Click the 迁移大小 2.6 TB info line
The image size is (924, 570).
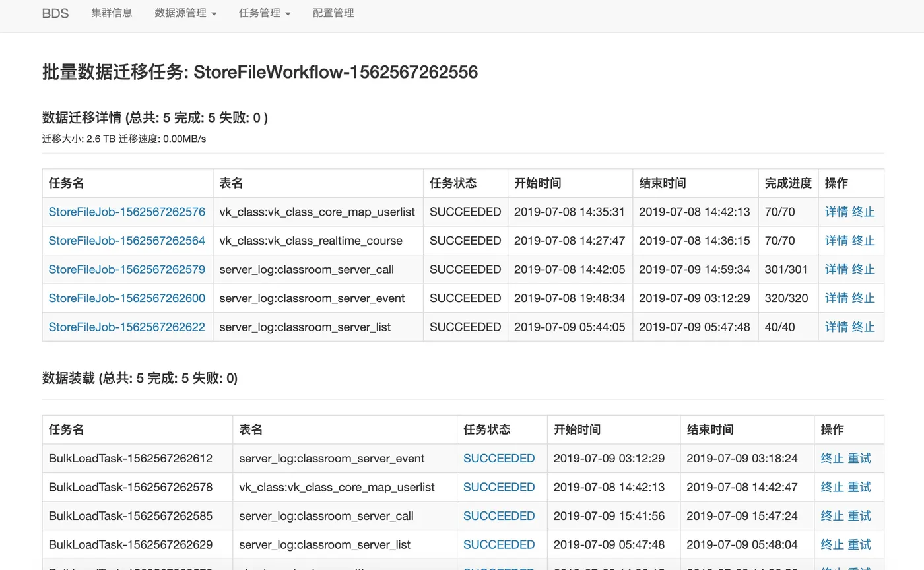(124, 139)
